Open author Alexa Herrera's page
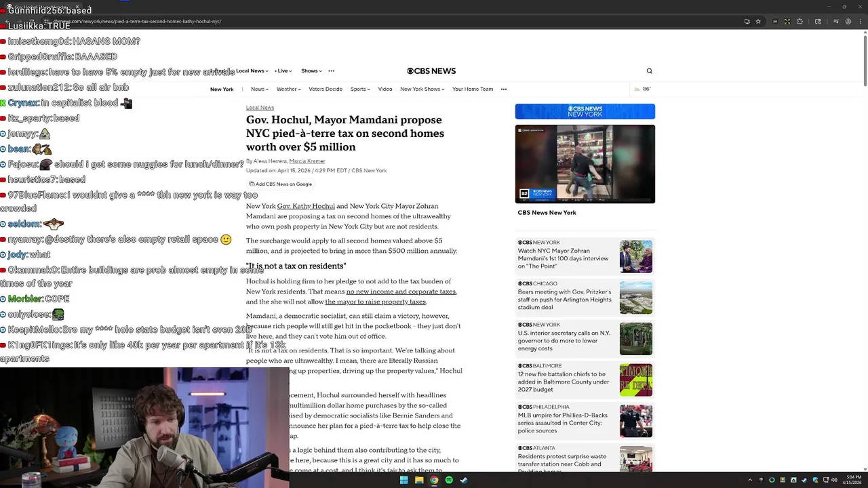This screenshot has width=868, height=488. (x=271, y=161)
